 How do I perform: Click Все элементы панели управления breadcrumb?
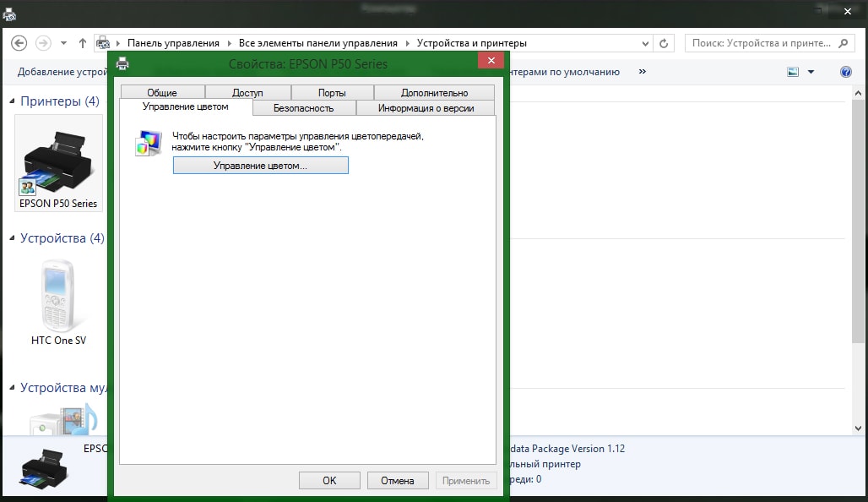click(x=318, y=42)
